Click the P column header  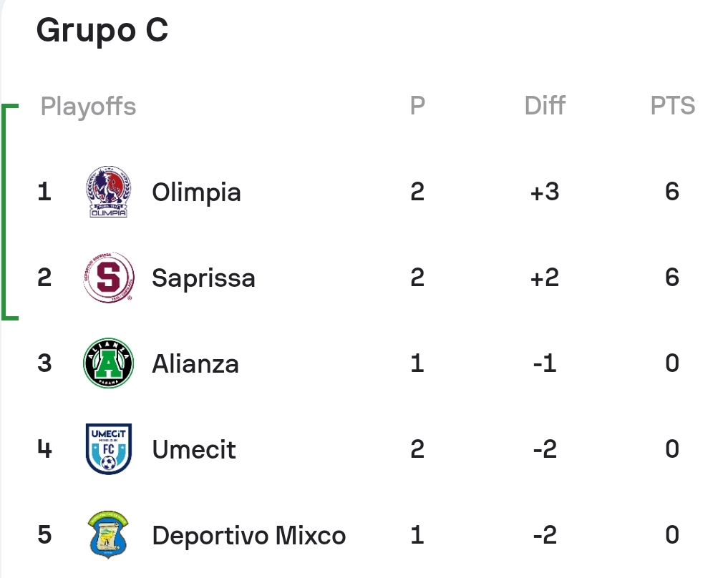point(417,105)
